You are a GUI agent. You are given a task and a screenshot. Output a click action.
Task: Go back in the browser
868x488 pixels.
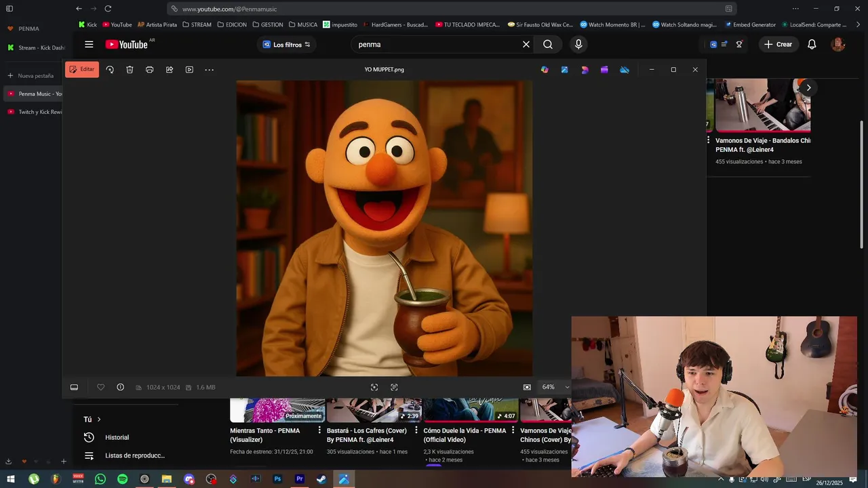(79, 9)
